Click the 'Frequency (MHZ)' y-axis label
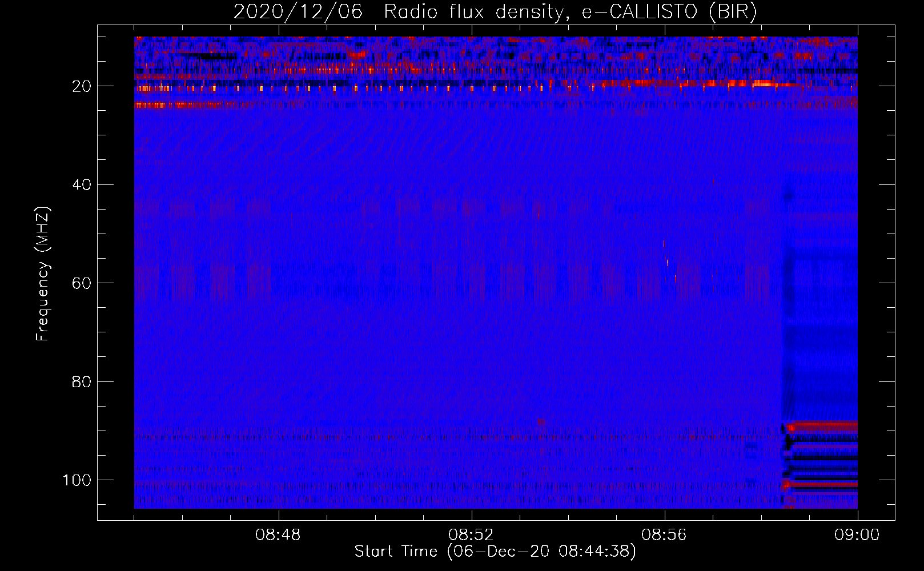 click(43, 274)
